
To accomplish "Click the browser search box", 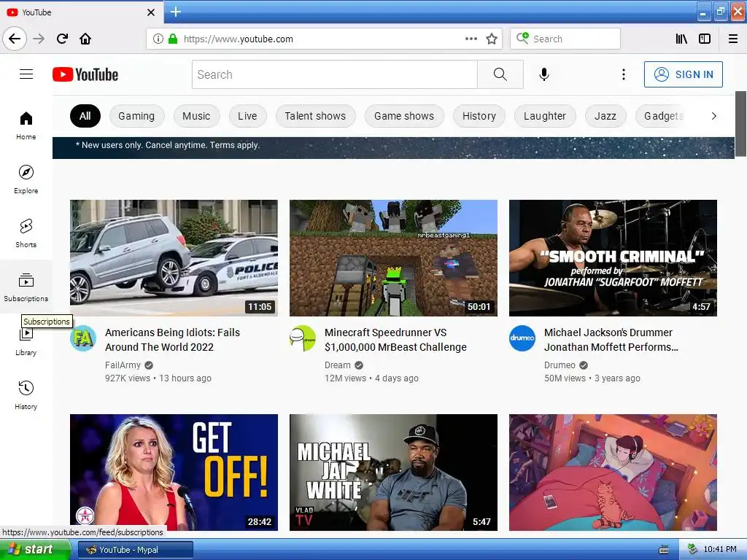I will pos(565,39).
